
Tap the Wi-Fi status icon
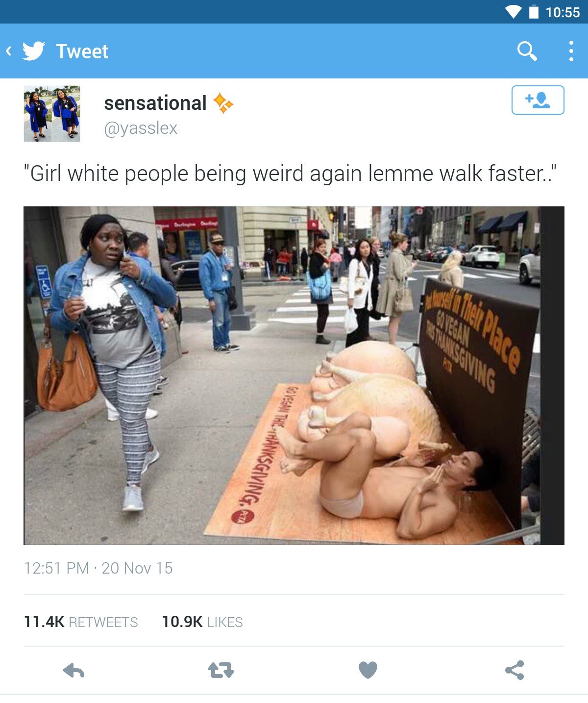pos(514,12)
